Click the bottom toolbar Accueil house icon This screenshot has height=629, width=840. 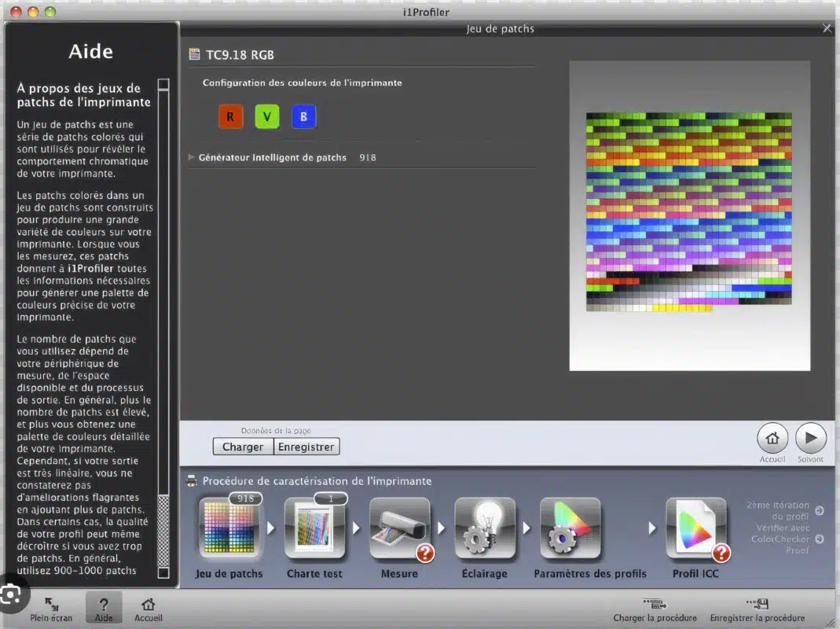point(148,605)
